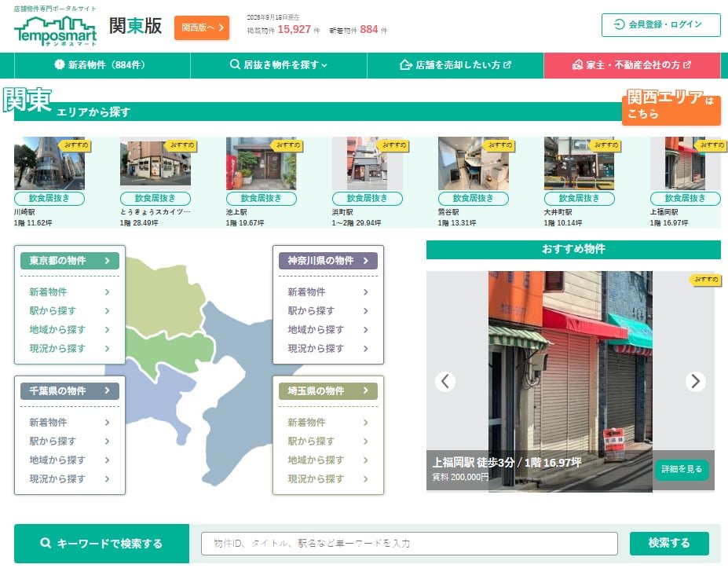This screenshot has height=568, width=728.
Task: Click the 関西エリアはこちら banner
Action: coord(671,106)
